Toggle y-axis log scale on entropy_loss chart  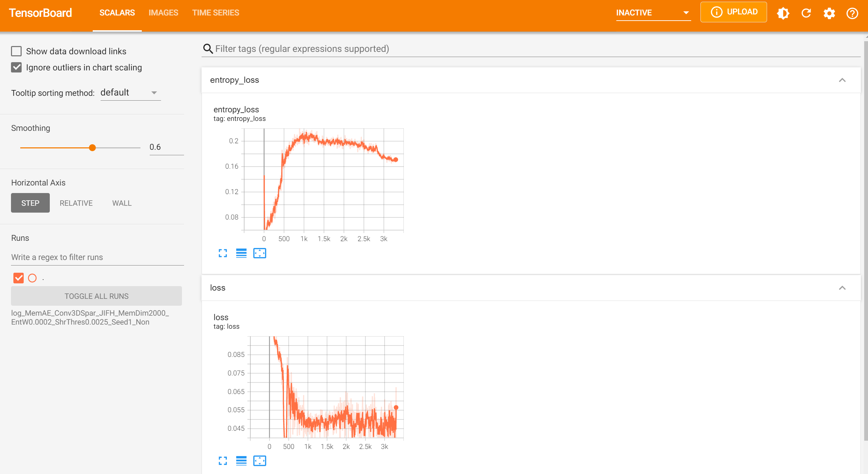click(241, 253)
